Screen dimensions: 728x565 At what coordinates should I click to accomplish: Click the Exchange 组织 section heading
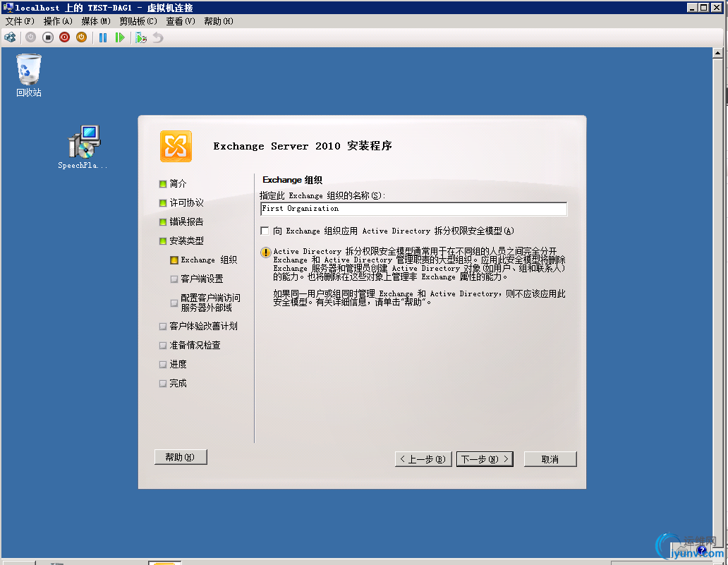coord(293,180)
